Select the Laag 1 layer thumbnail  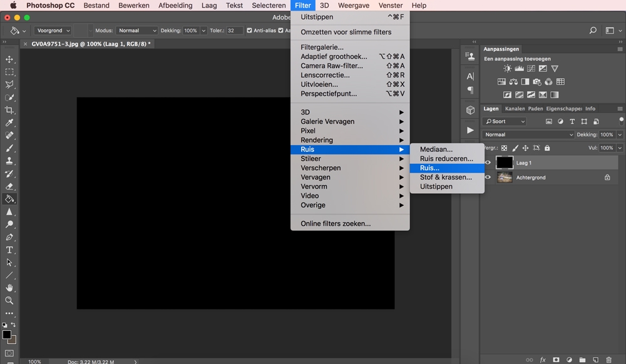click(x=504, y=162)
